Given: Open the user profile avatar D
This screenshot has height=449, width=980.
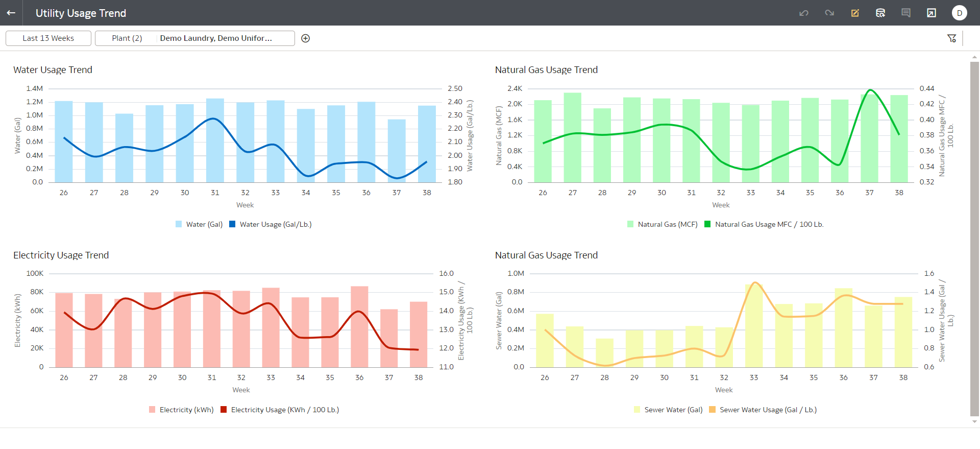Looking at the screenshot, I should 960,13.
